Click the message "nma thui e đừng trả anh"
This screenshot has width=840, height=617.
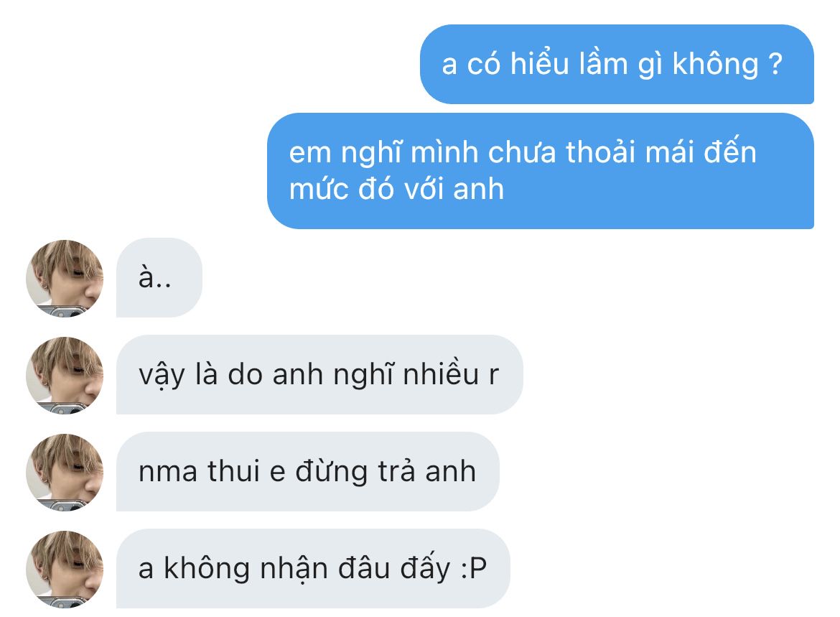tap(307, 472)
